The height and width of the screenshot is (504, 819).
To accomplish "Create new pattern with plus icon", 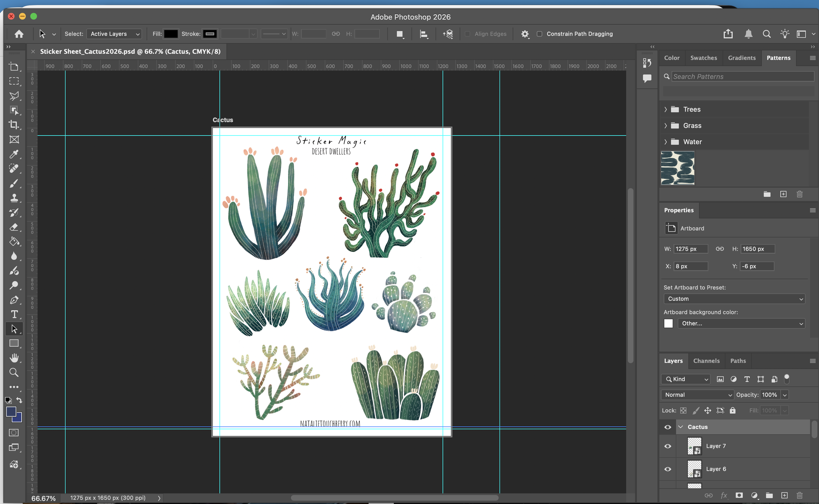I will click(x=783, y=194).
